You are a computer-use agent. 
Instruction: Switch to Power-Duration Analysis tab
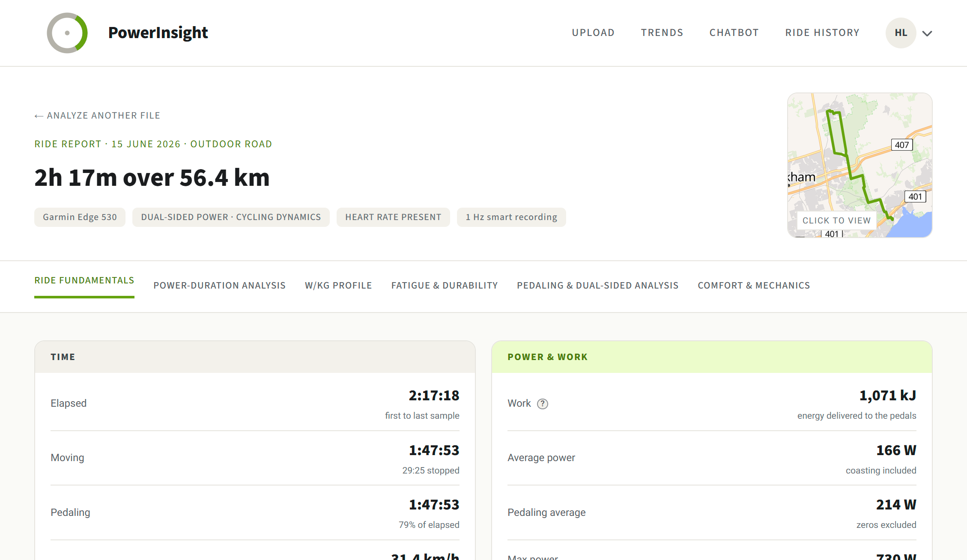coord(220,286)
